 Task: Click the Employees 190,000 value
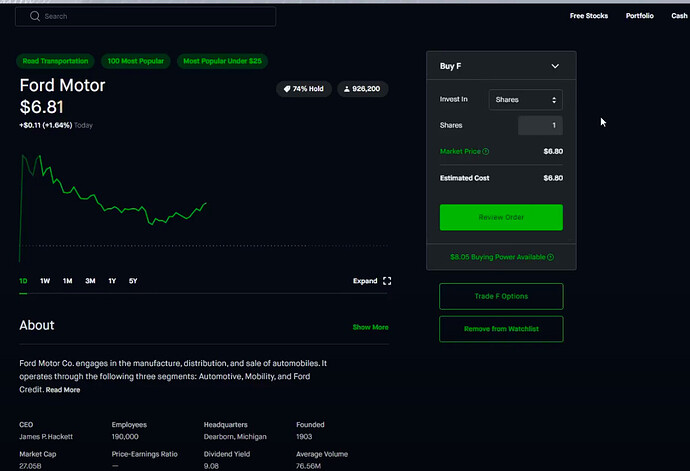click(125, 437)
